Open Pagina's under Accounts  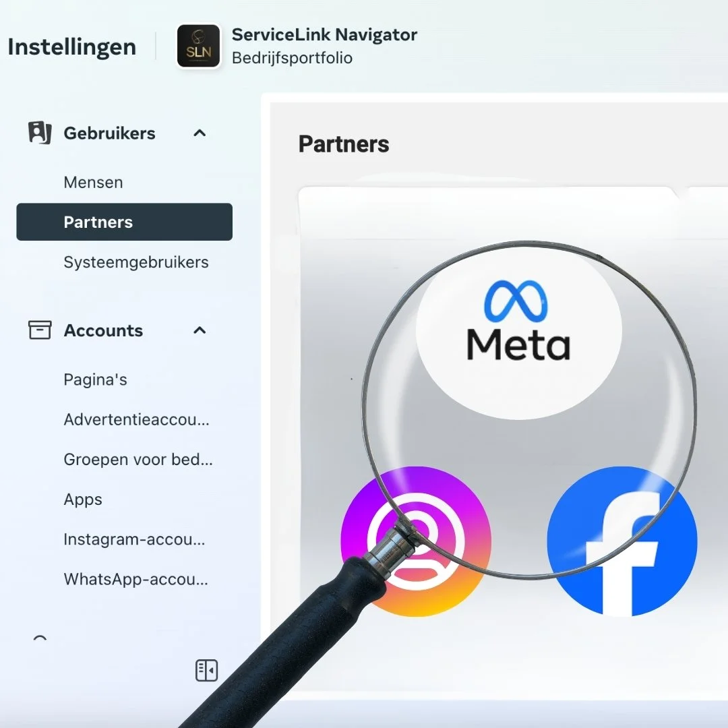coord(95,380)
